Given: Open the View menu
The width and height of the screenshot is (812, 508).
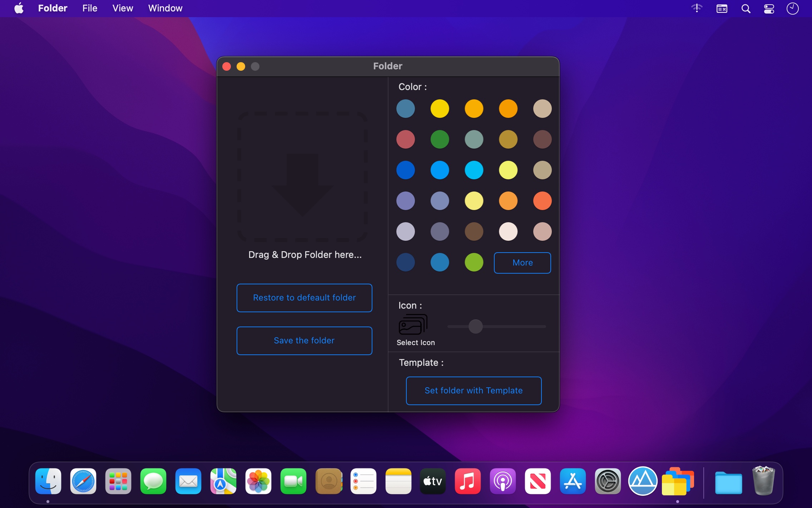Looking at the screenshot, I should tap(123, 8).
